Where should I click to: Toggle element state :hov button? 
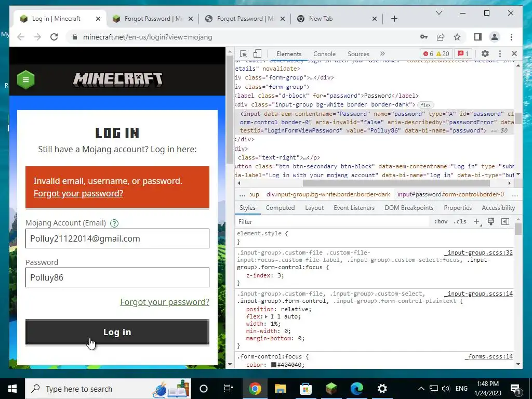click(441, 221)
